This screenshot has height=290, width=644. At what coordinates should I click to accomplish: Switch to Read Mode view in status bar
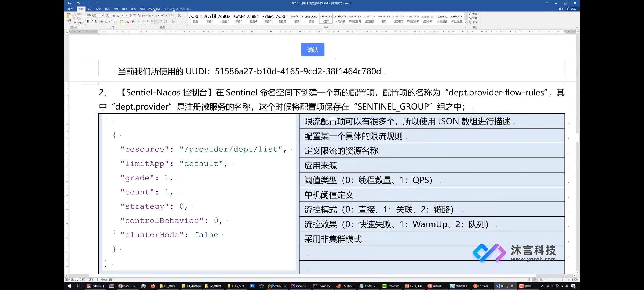coord(529,280)
